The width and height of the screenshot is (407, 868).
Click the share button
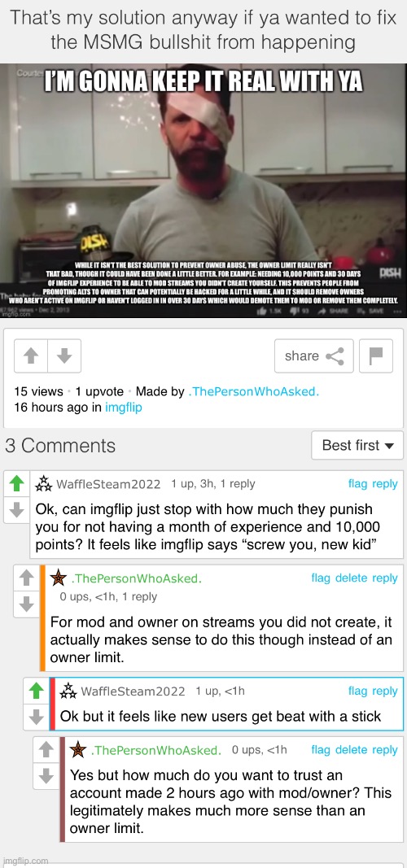click(313, 355)
